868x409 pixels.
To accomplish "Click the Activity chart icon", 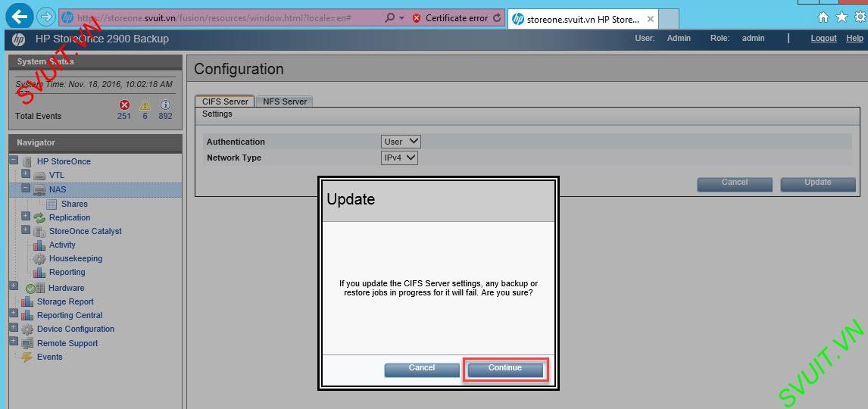I will (39, 245).
